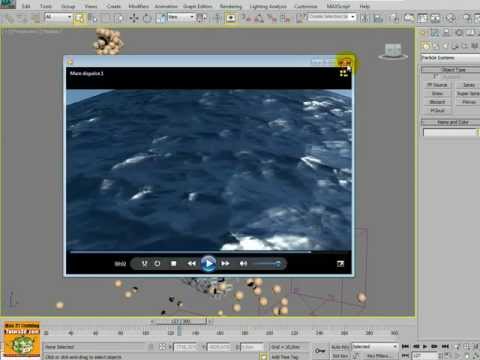This screenshot has width=480, height=360.
Task: Click the media player seek bar
Action: point(208,252)
